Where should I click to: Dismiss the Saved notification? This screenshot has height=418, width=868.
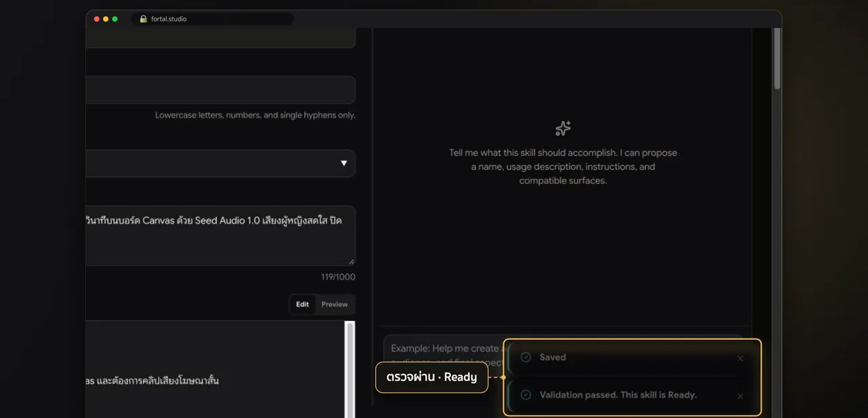click(740, 358)
